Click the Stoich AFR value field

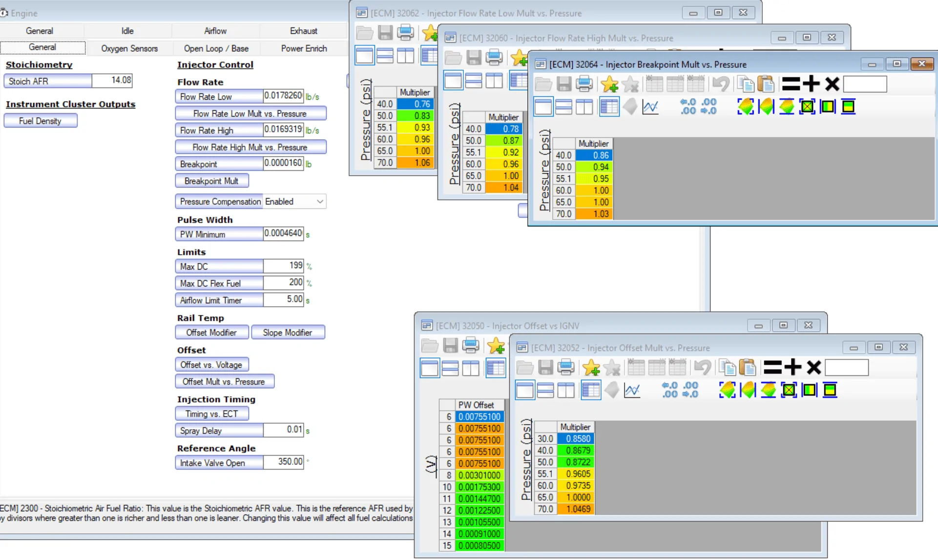112,80
